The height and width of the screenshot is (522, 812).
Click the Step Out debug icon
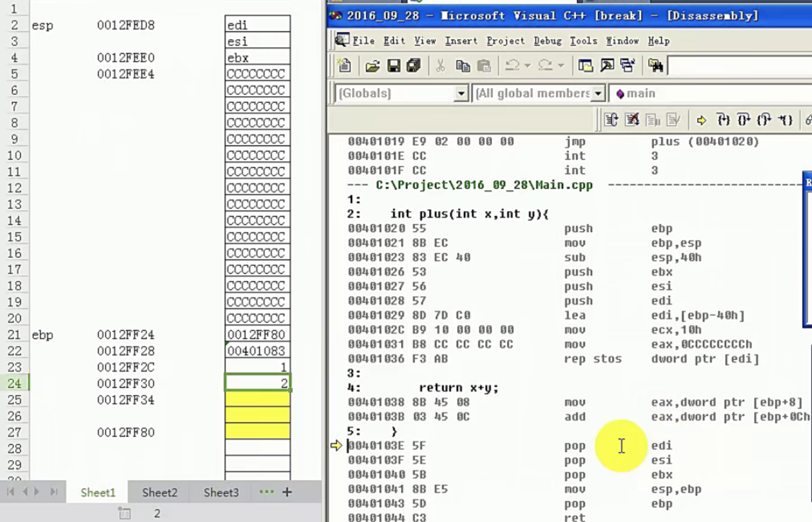(x=764, y=120)
